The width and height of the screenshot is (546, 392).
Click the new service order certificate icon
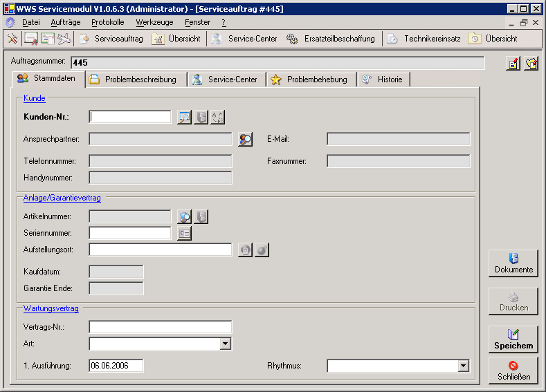point(30,39)
